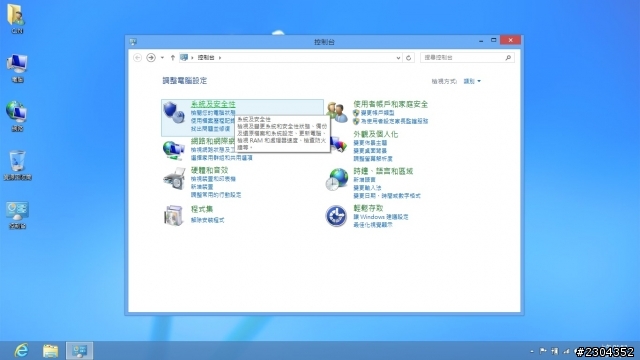Open Internet Explorer from the taskbar
640x360 pixels.
point(21,351)
